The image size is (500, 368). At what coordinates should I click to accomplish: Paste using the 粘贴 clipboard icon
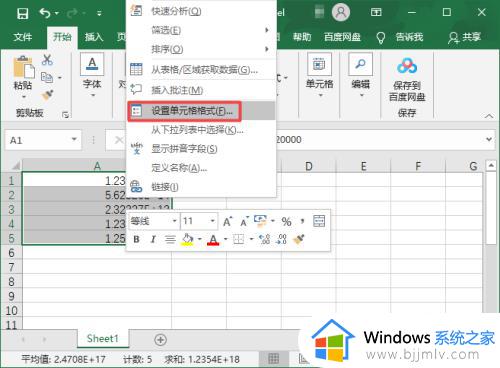coord(23,67)
